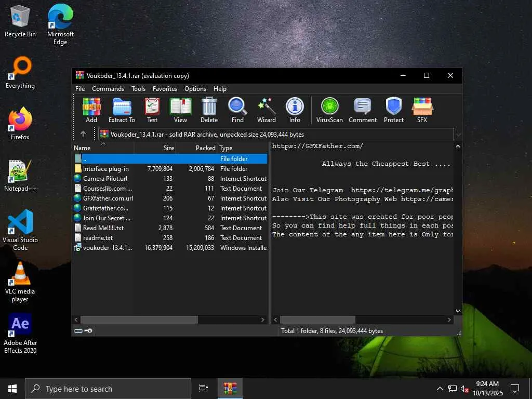
Task: Open the Commands menu
Action: [x=108, y=88]
